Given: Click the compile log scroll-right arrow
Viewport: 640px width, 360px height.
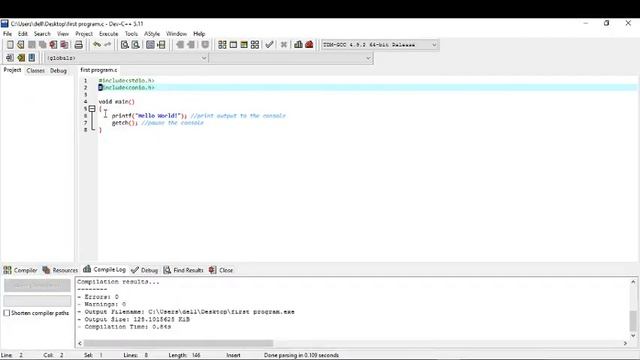Looking at the screenshot, I should click(625, 343).
